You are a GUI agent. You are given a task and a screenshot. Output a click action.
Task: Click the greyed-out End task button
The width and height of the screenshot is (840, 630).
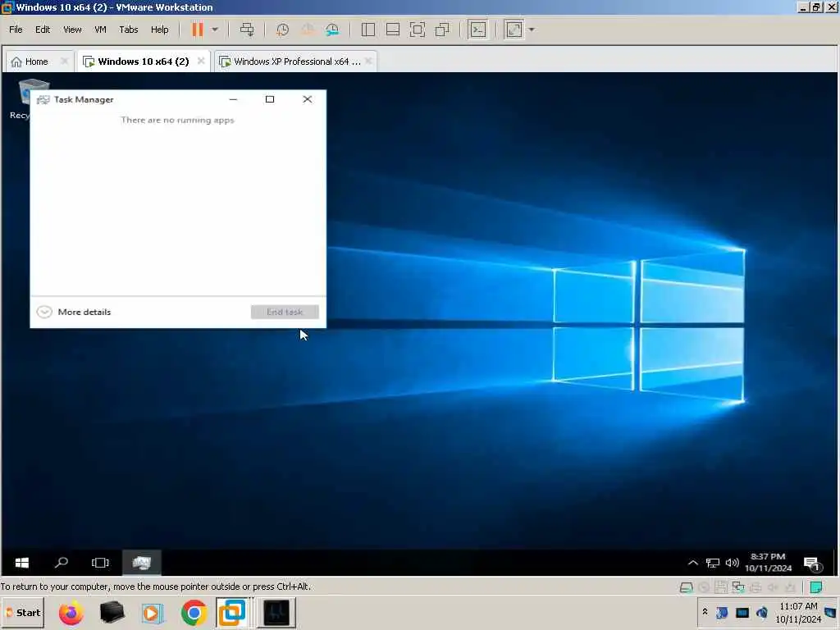click(x=285, y=312)
